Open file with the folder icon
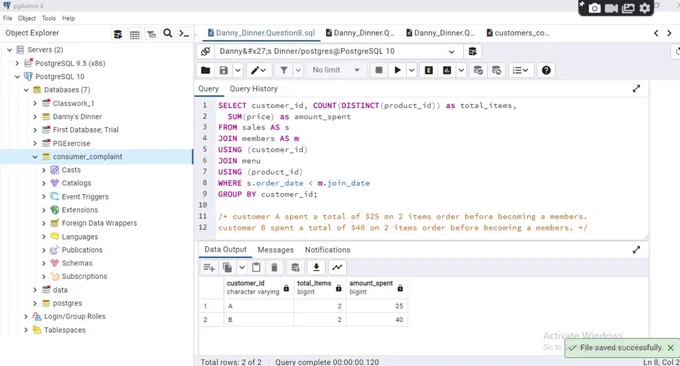Screen dimensions: 680x366 pyautogui.click(x=206, y=70)
